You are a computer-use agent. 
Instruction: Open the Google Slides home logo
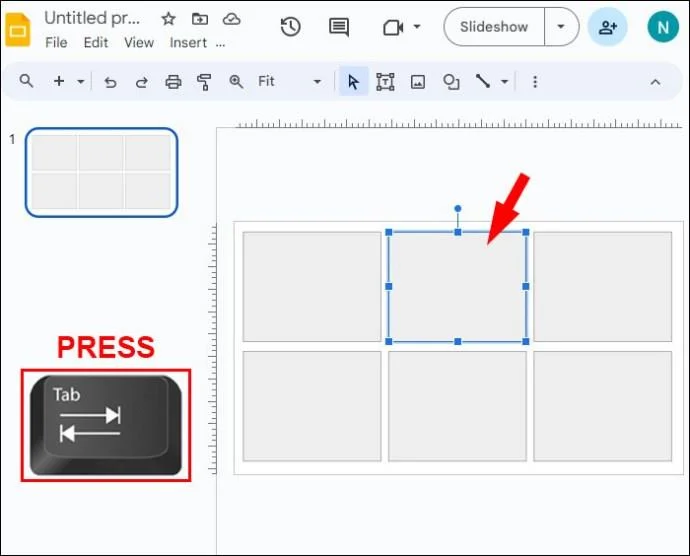(x=18, y=30)
